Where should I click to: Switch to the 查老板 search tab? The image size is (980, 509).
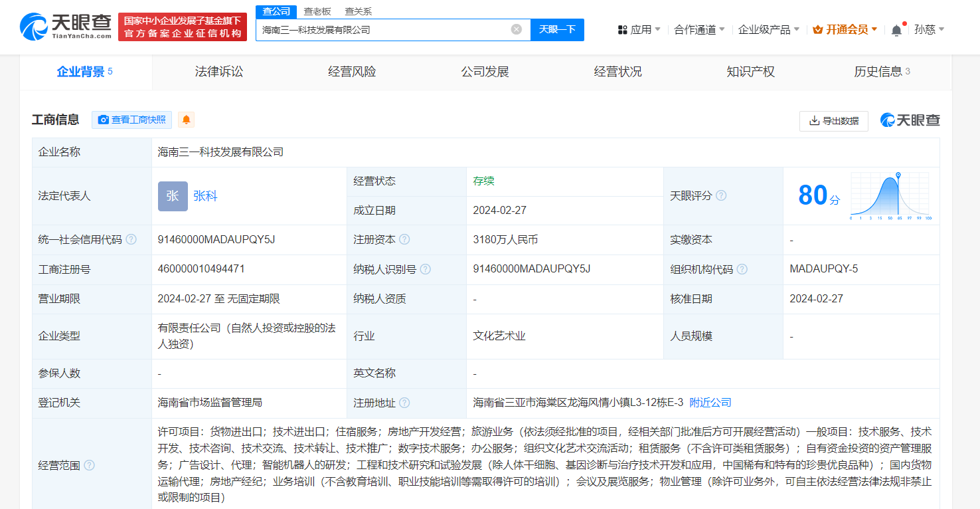317,11
